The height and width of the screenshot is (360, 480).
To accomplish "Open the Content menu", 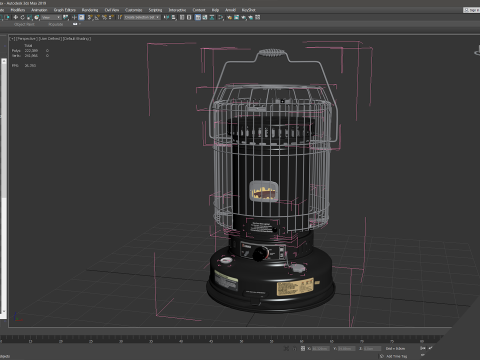I will click(x=199, y=10).
